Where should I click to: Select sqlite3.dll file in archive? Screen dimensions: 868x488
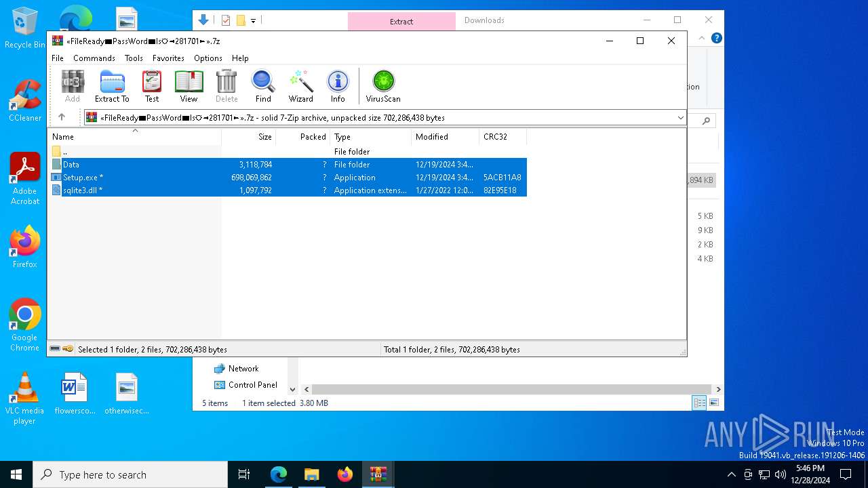(x=288, y=190)
